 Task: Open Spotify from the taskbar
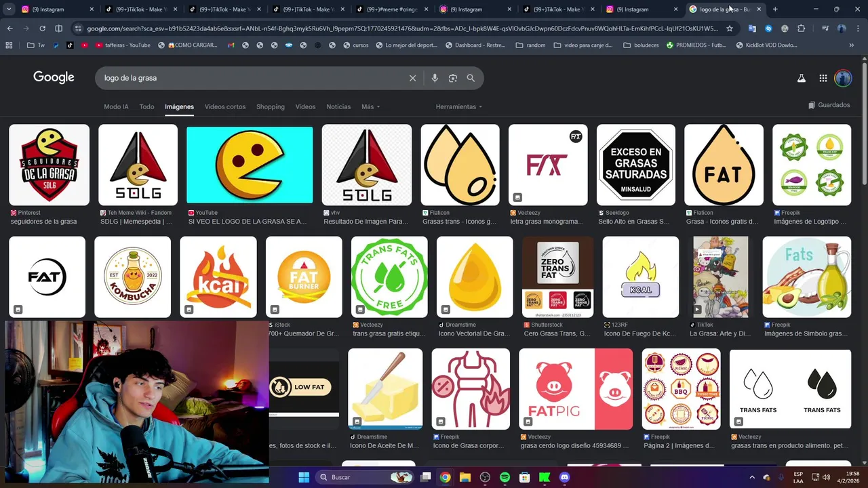click(505, 477)
